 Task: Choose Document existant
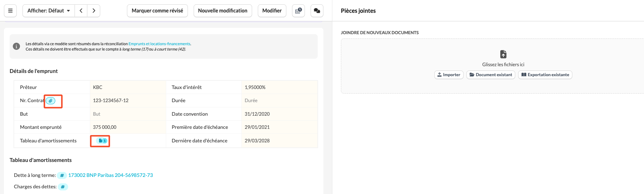tap(491, 75)
